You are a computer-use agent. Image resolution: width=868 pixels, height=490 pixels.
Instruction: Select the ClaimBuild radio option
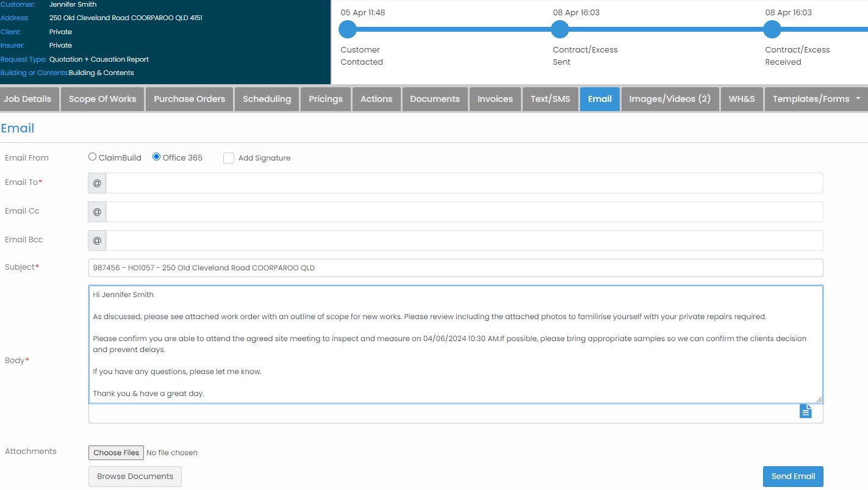(93, 157)
